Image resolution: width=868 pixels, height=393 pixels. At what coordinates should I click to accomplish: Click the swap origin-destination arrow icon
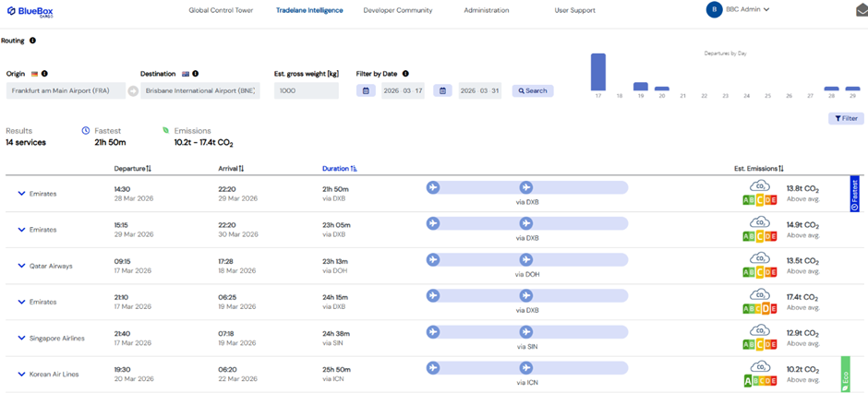[x=133, y=91]
